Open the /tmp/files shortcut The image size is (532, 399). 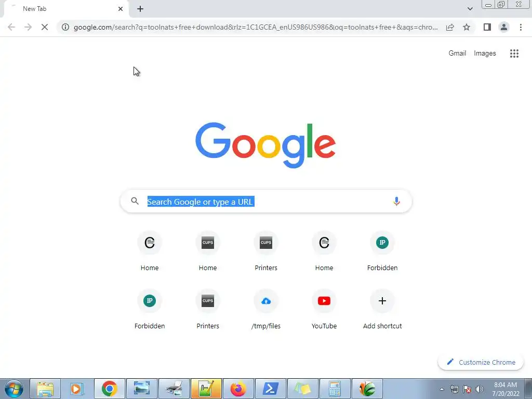point(266,309)
